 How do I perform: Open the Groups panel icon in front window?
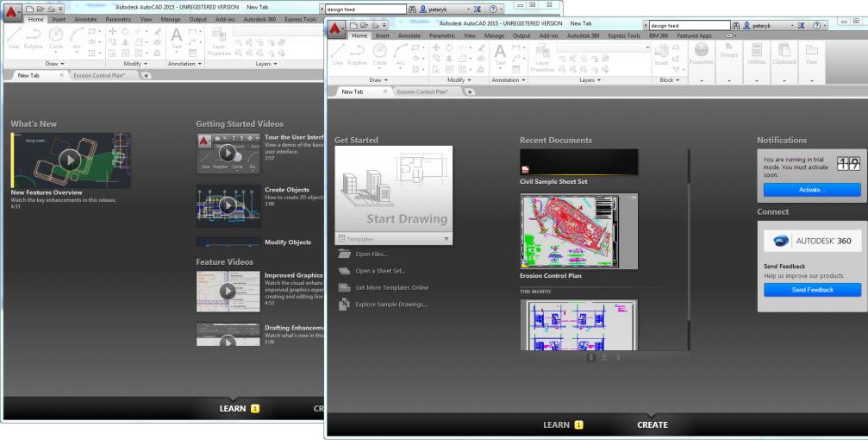(729, 52)
